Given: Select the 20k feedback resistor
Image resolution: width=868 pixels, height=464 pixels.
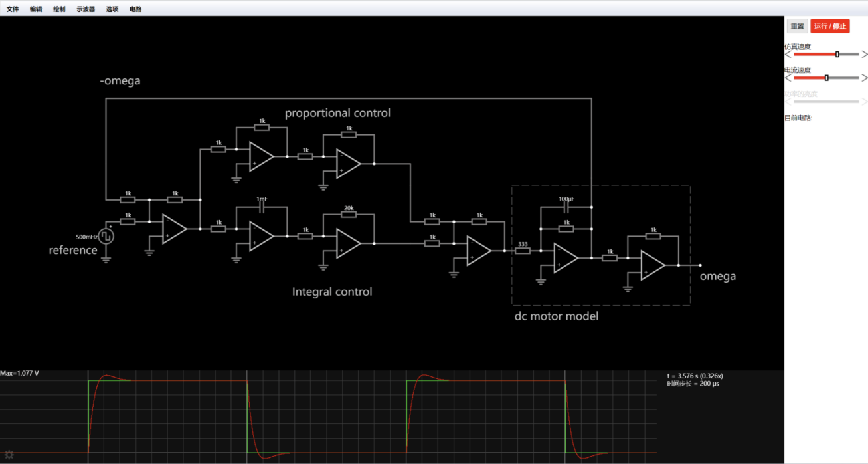Looking at the screenshot, I should click(x=348, y=215).
